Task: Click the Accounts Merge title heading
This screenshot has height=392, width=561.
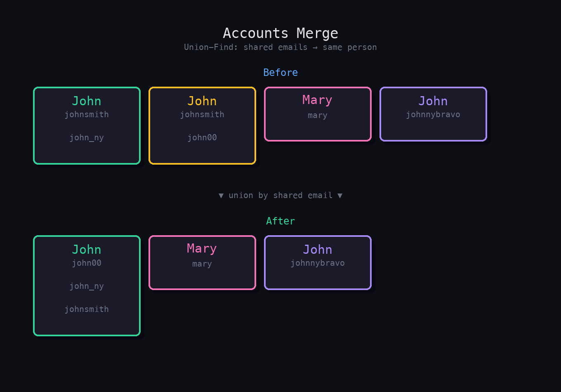Action: pyautogui.click(x=280, y=33)
